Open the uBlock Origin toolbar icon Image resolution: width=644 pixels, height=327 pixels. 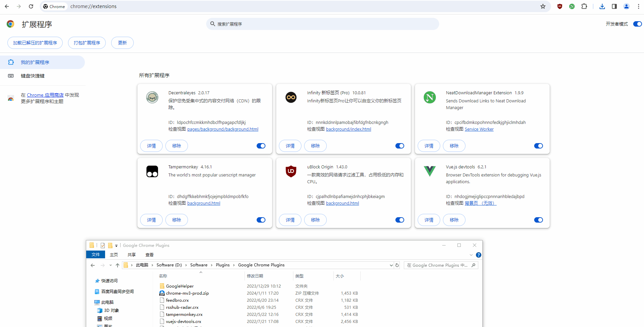coord(560,6)
